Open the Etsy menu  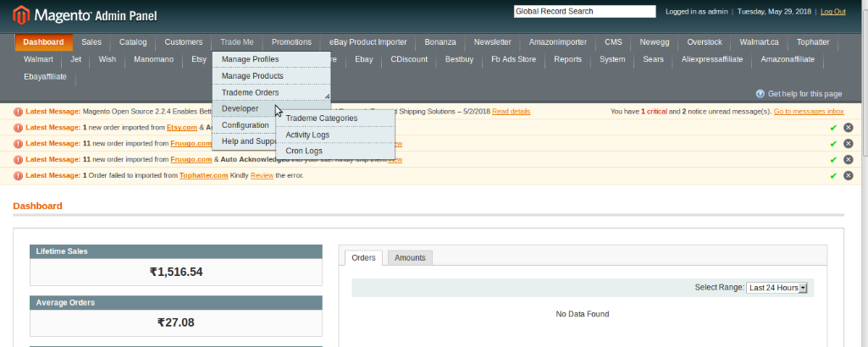199,59
